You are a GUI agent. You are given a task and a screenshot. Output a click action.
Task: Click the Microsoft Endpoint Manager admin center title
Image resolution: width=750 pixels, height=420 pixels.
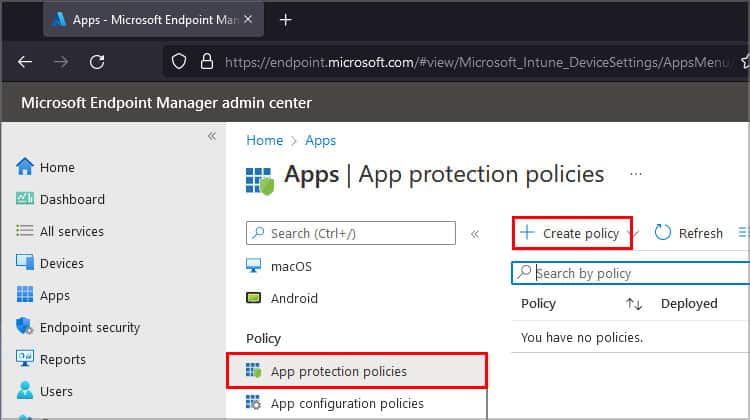click(x=166, y=102)
